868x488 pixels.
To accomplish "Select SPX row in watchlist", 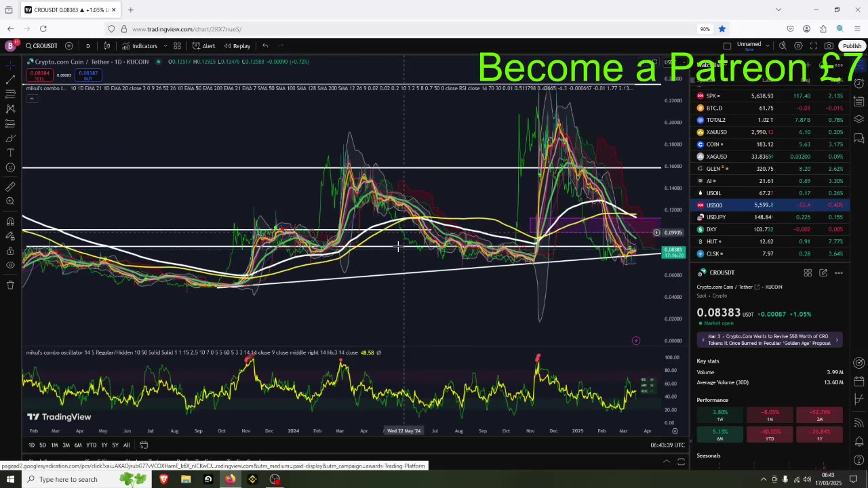I will (x=770, y=96).
